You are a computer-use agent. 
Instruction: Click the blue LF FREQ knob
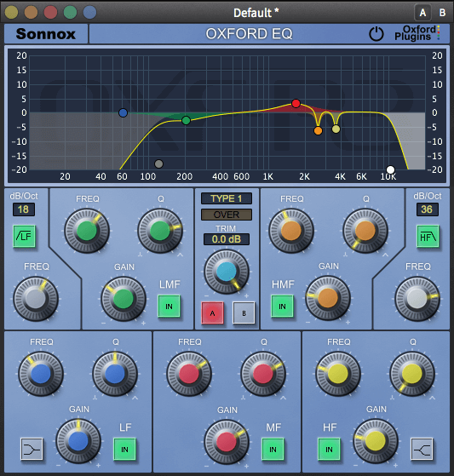[x=41, y=374]
